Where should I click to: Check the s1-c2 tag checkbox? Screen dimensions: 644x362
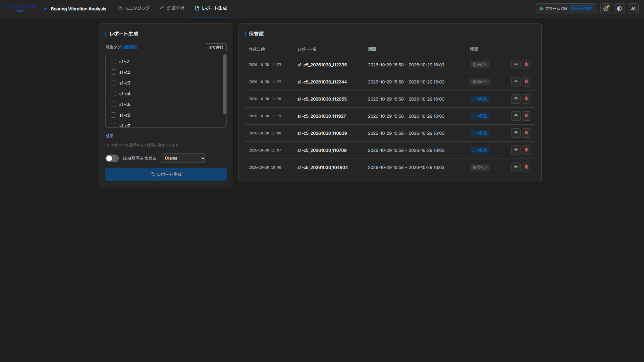(x=113, y=72)
